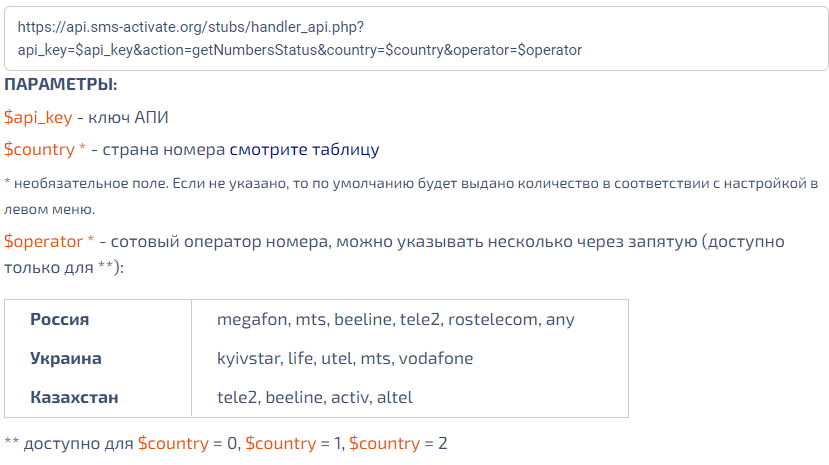This screenshot has height=465, width=829.
Task: Click the "сотовый оператор номера" description
Action: click(x=218, y=241)
